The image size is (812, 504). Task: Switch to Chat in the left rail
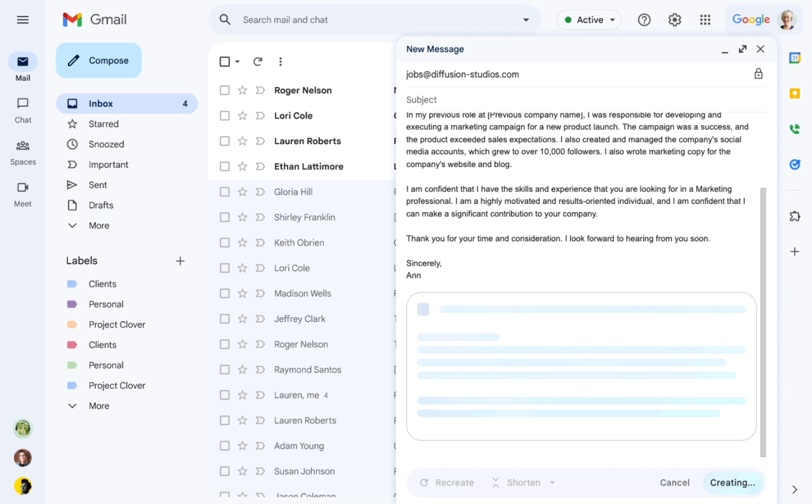point(22,110)
